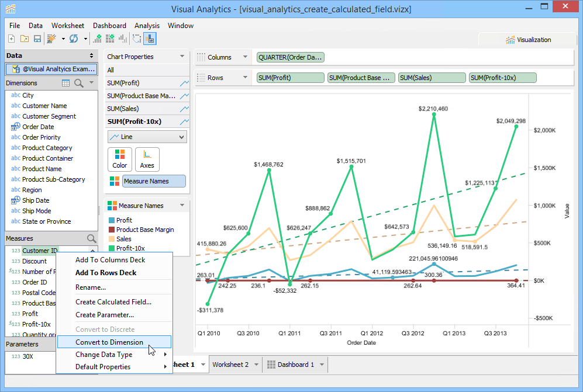The image size is (583, 392).
Task: Click the line chart icon beside SUM(Profit)
Action: point(184,83)
